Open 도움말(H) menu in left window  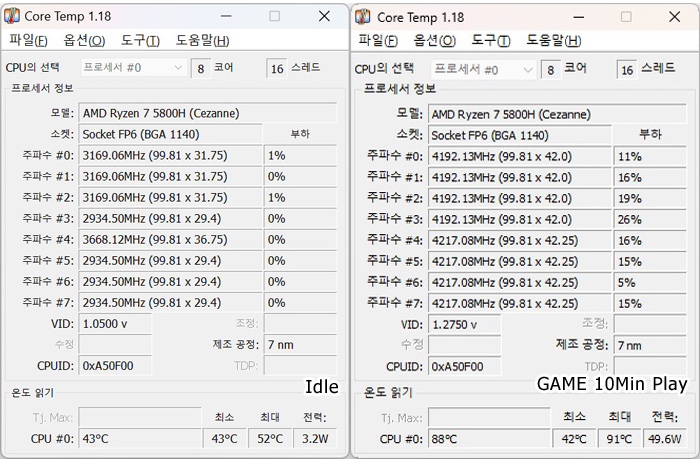[x=202, y=40]
